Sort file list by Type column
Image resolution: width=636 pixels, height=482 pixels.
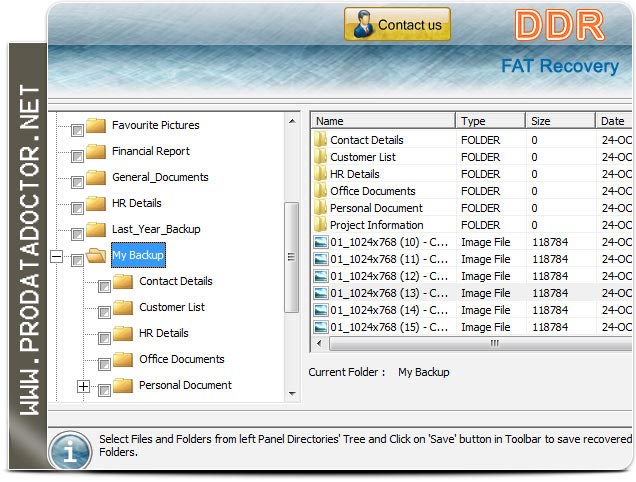click(x=491, y=121)
